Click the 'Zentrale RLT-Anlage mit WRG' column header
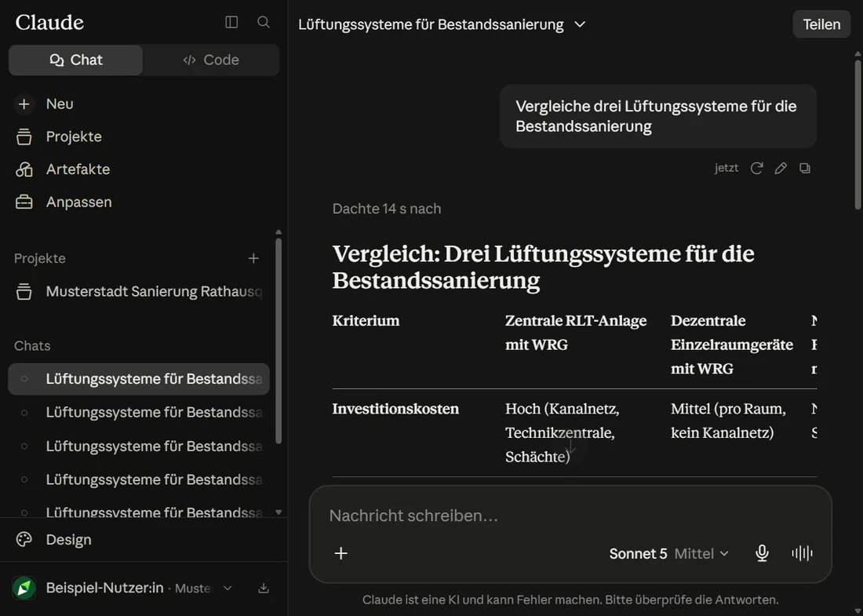 [x=576, y=333]
